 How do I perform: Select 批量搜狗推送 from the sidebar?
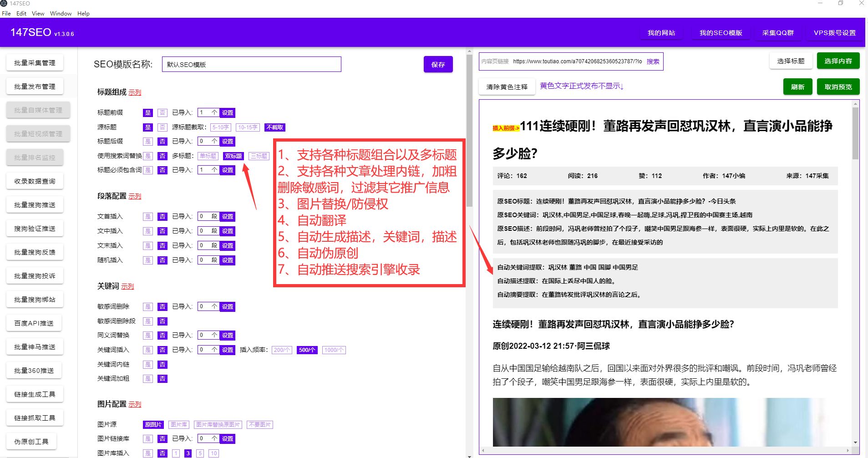tap(35, 204)
